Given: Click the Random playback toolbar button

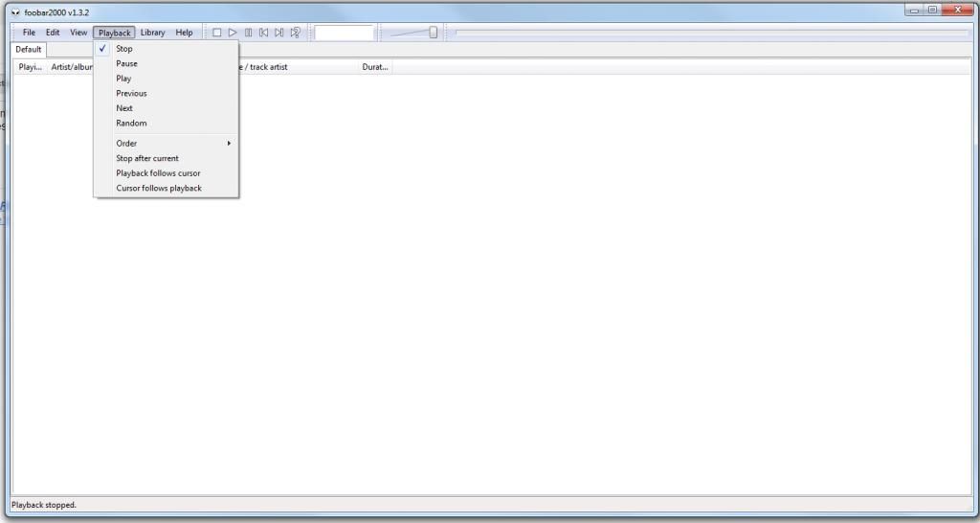Looking at the screenshot, I should click(296, 33).
